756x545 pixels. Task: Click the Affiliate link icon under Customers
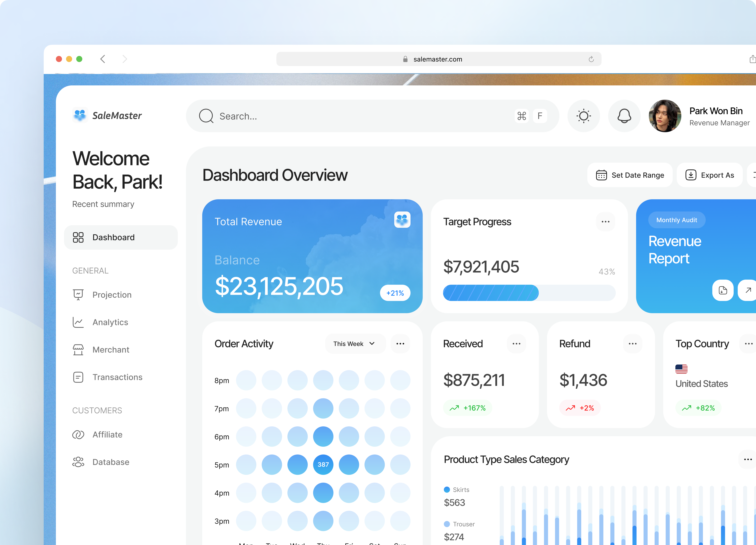click(x=78, y=435)
